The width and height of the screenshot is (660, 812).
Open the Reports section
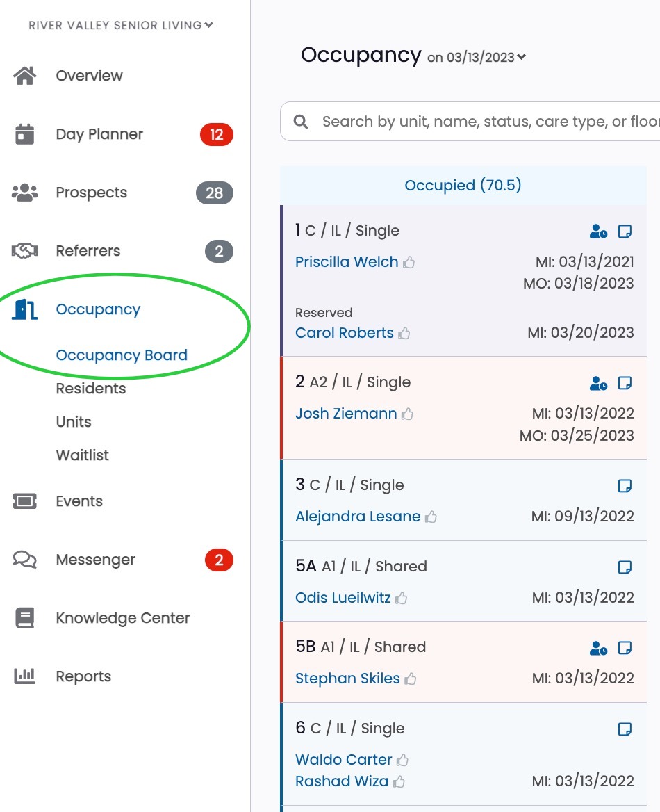83,676
